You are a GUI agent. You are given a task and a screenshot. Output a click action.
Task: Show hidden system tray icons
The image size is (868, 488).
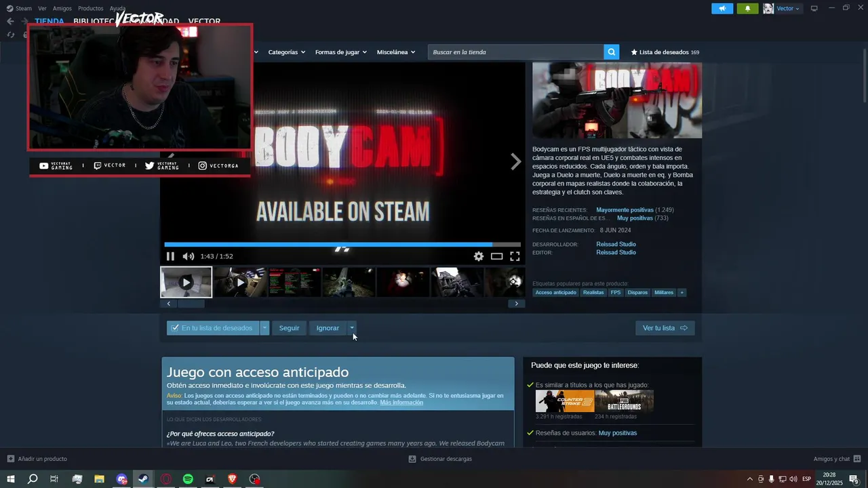click(x=749, y=479)
